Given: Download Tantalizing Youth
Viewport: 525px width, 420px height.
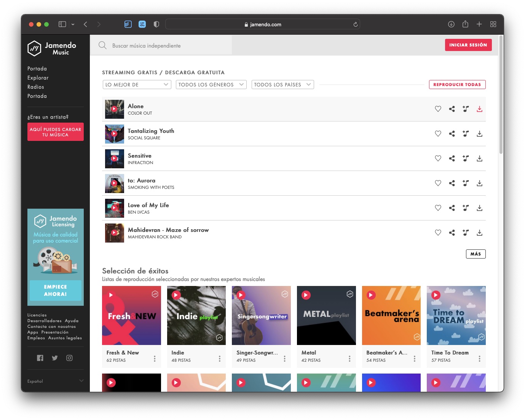Looking at the screenshot, I should tap(480, 134).
